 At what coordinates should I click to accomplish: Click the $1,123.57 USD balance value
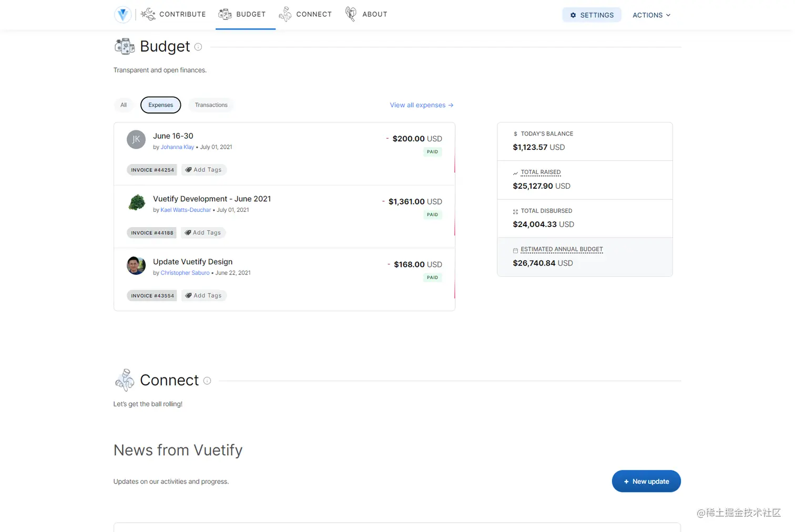[x=539, y=148]
